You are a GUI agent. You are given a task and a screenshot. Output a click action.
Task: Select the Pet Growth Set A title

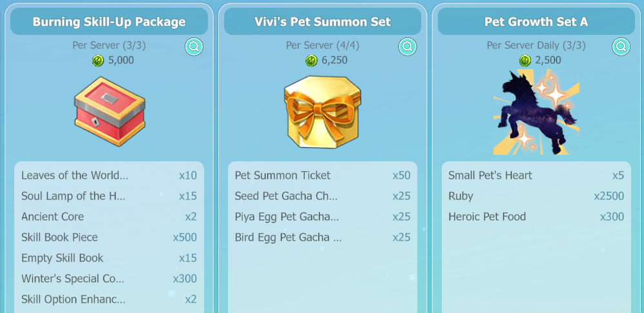pyautogui.click(x=536, y=21)
